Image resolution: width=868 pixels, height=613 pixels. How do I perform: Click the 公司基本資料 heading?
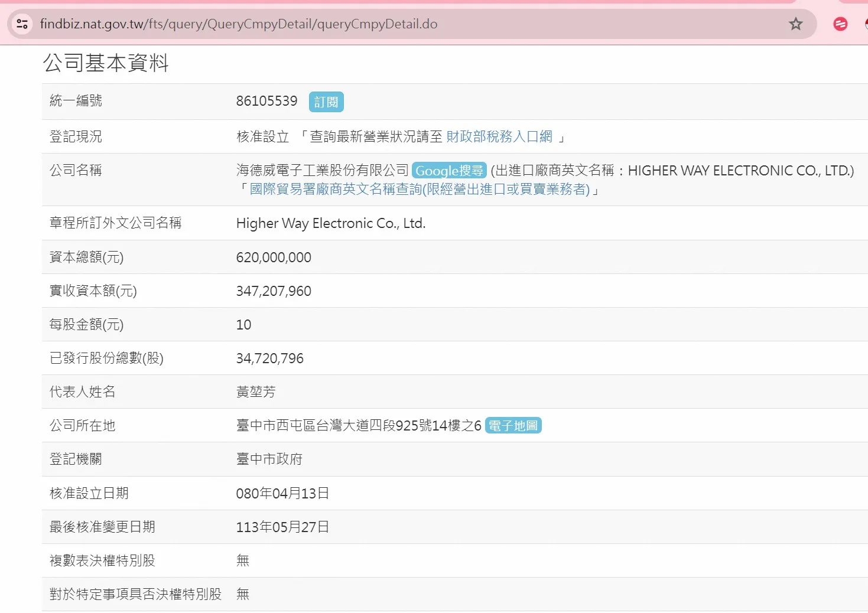(106, 63)
